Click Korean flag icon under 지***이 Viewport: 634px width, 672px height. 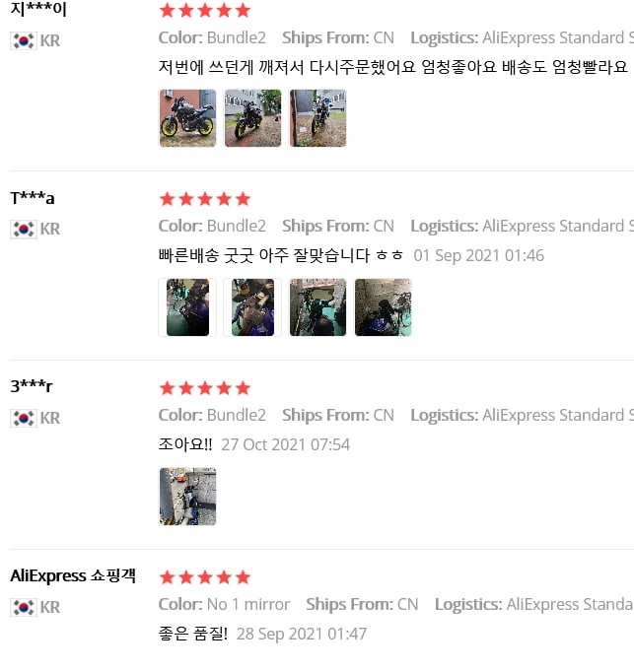(24, 40)
